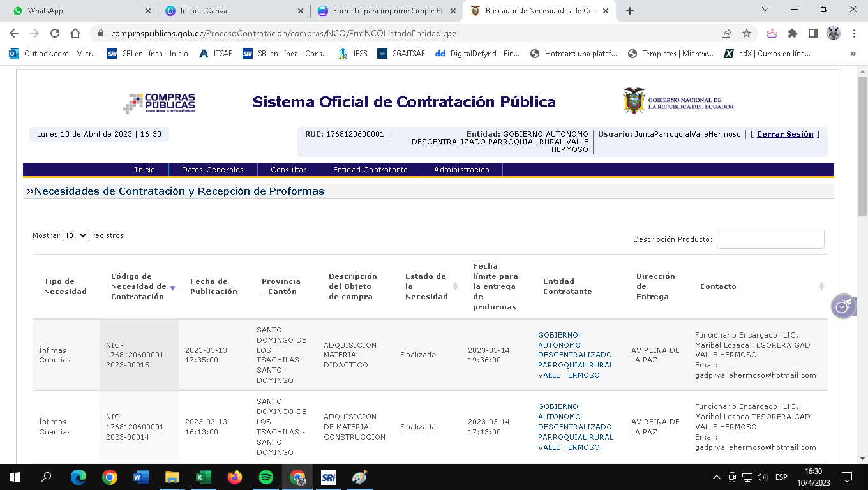
Task: Expand hidden bookmarks with double chevron
Action: 853,54
